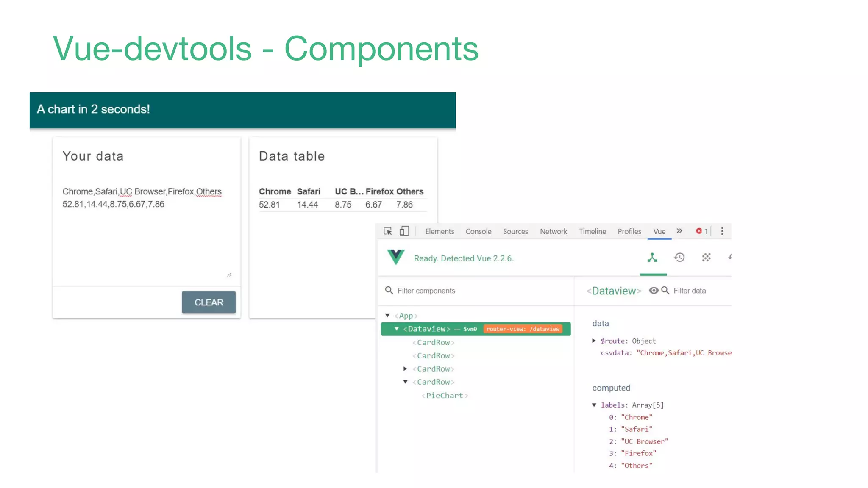Switch to the Elements tab
This screenshot has width=868, height=488.
(440, 231)
